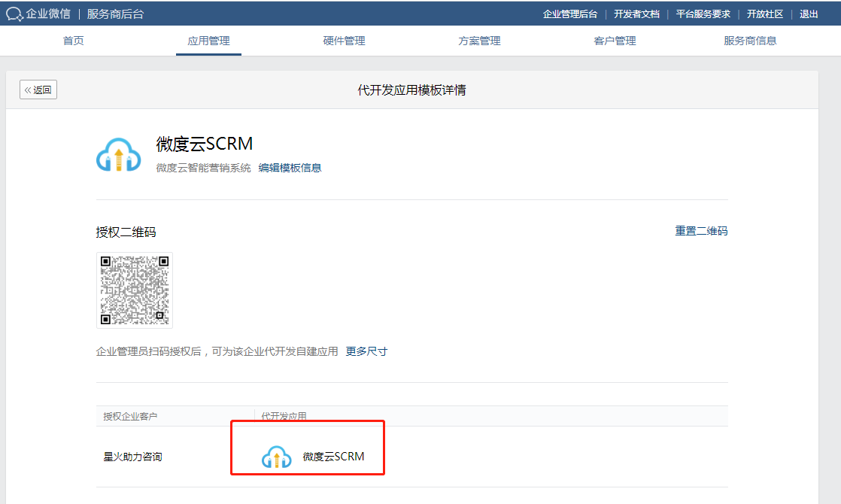The image size is (841, 504).
Task: Click the 星火助力咨询 customer cell
Action: pos(132,457)
